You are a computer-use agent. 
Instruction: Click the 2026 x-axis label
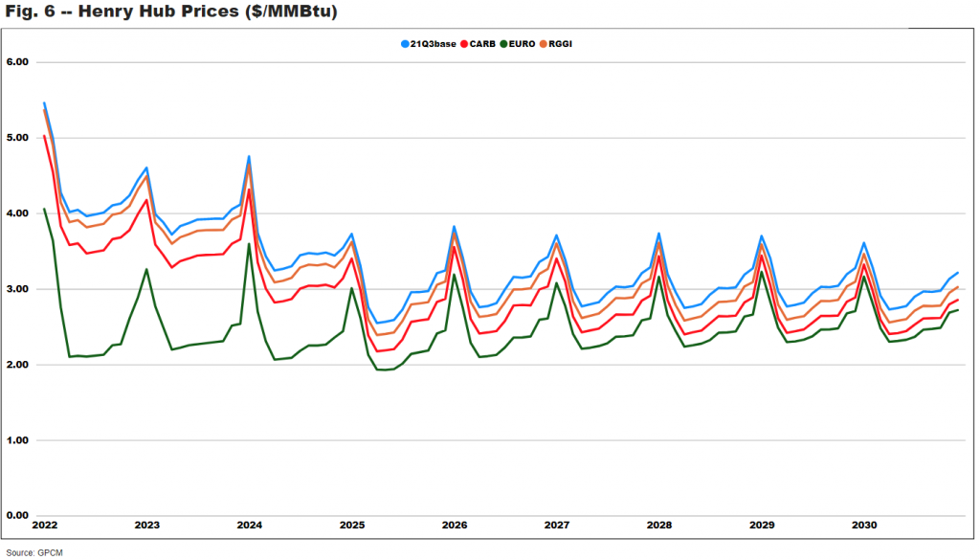[455, 526]
